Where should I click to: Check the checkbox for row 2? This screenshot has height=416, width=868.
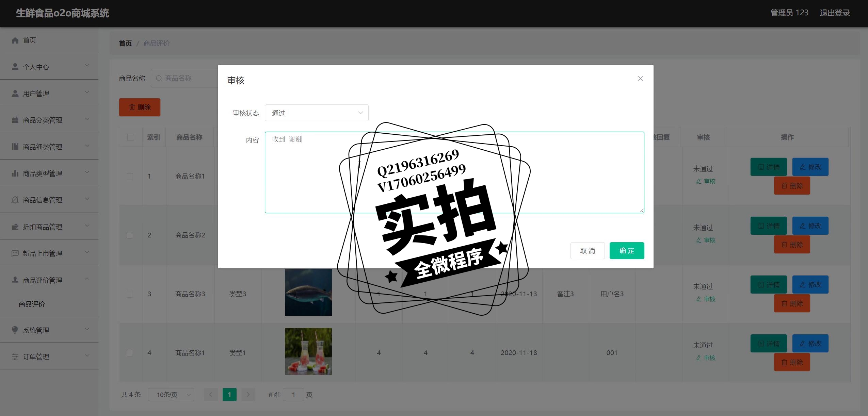[130, 235]
